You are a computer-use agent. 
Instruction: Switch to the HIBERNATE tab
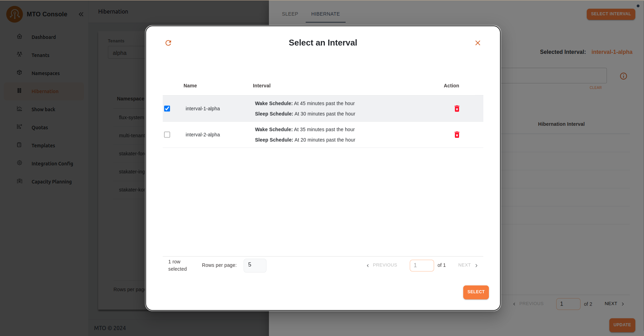coord(325,14)
